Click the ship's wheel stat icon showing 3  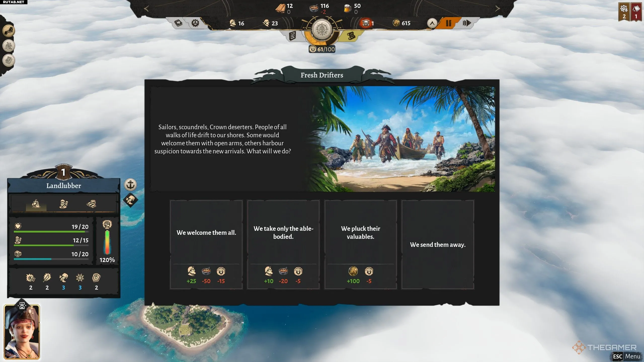tap(80, 278)
